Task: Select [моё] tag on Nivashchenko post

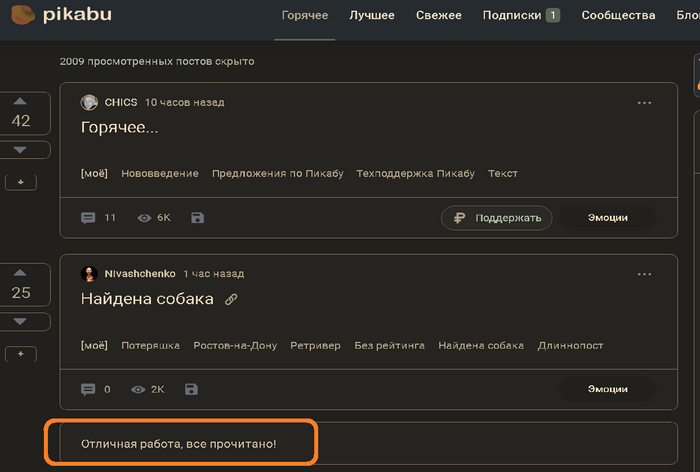Action: (x=94, y=346)
